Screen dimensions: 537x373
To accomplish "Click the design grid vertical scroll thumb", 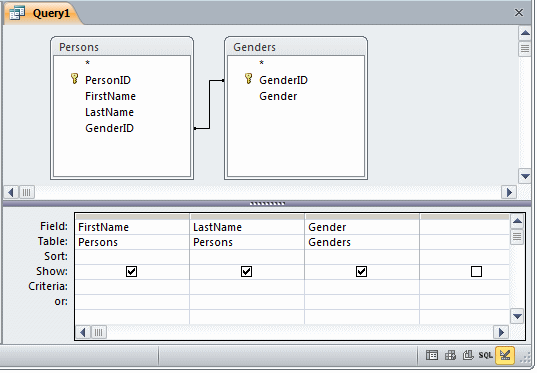I will [x=517, y=236].
